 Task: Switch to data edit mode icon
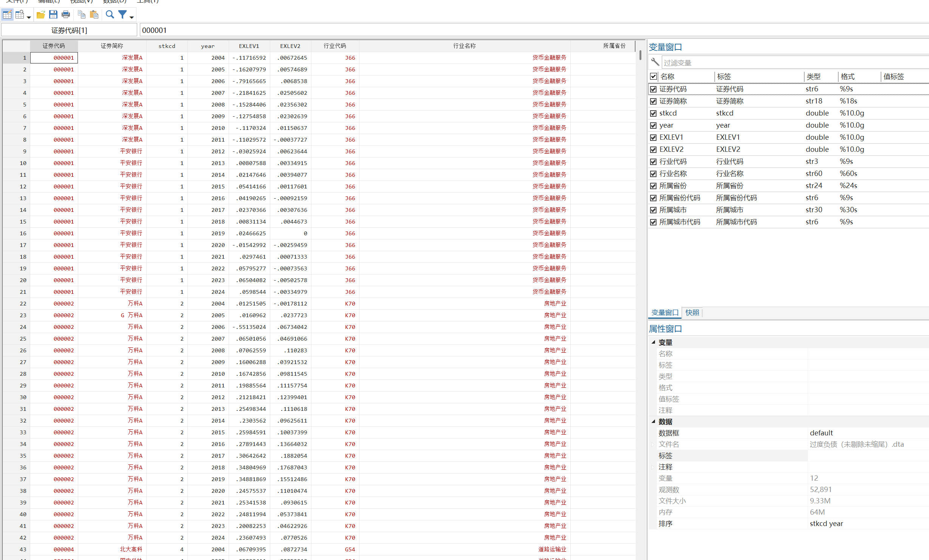pyautogui.click(x=7, y=15)
